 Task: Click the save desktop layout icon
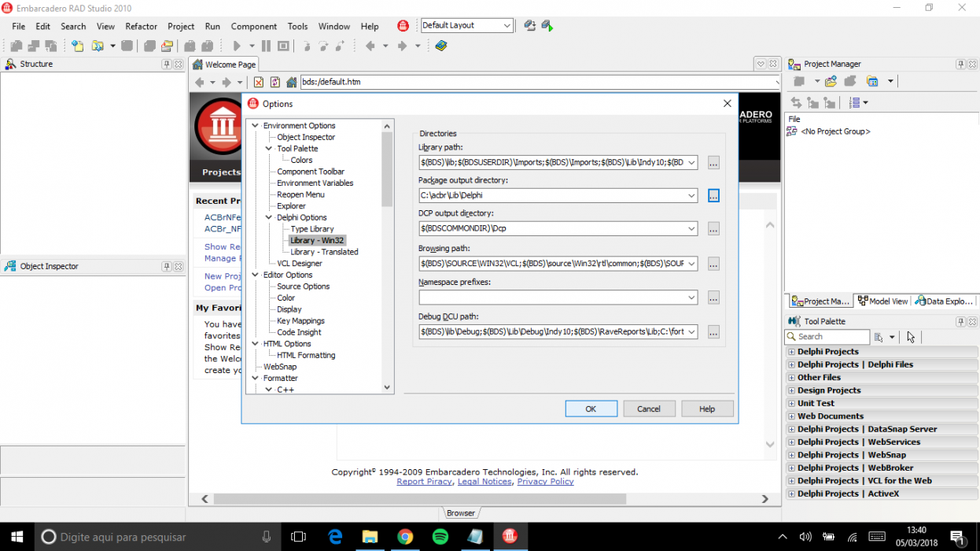click(529, 26)
